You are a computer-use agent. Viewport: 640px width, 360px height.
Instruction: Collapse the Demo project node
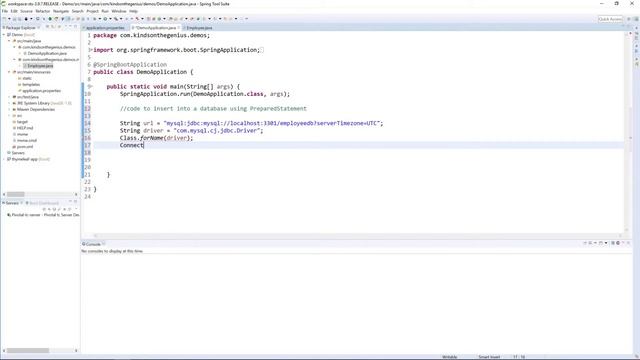[4, 35]
